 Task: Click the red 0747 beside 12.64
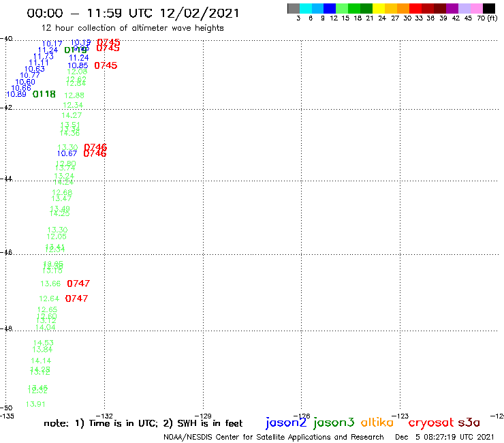(x=76, y=299)
